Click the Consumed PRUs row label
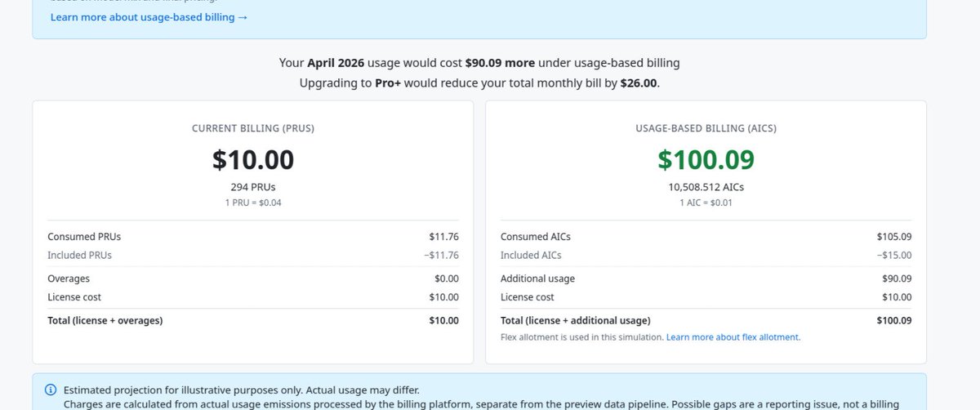The height and width of the screenshot is (410, 980). click(x=84, y=237)
